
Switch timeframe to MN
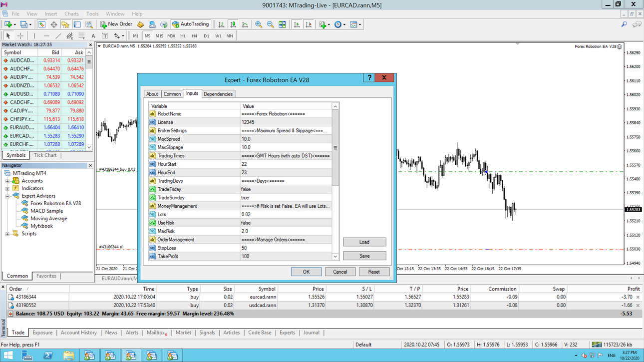click(x=230, y=36)
